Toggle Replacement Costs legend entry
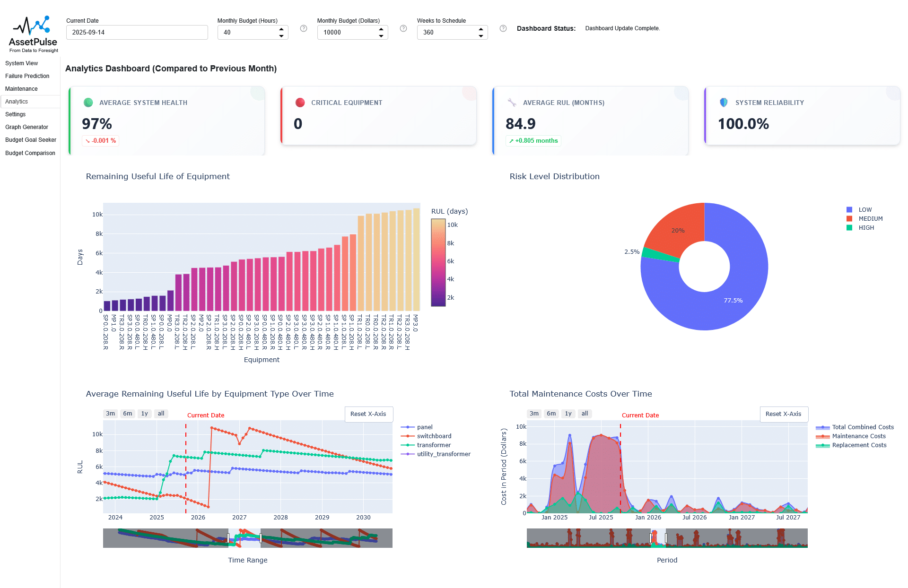Image resolution: width=908 pixels, height=588 pixels. [859, 445]
